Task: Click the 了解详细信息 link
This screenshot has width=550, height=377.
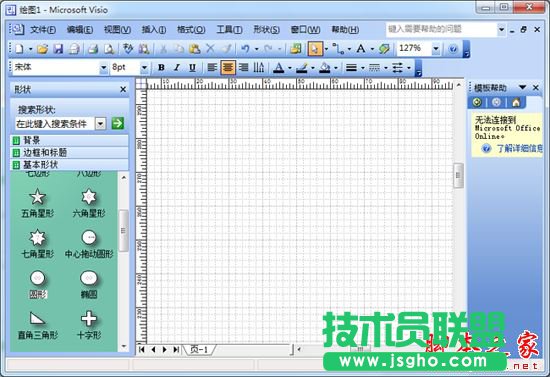Action: [x=520, y=149]
